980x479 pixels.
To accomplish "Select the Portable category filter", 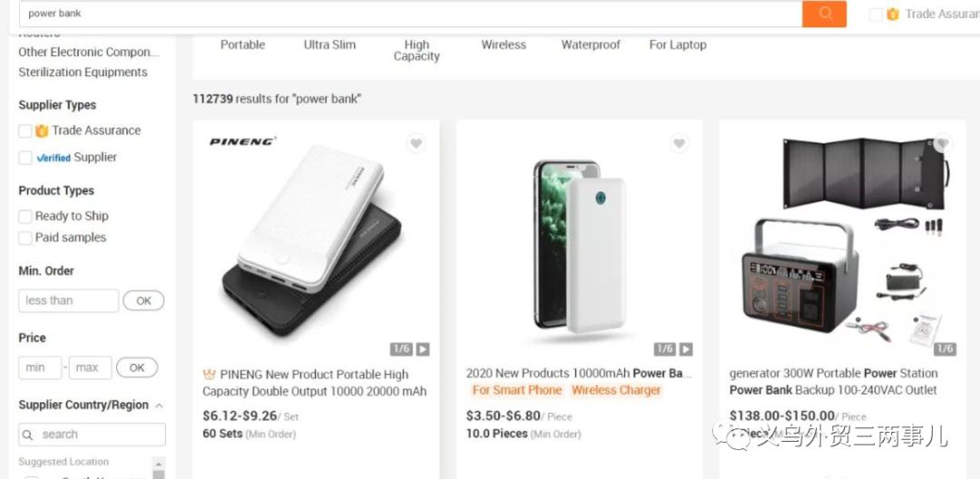I will click(243, 44).
